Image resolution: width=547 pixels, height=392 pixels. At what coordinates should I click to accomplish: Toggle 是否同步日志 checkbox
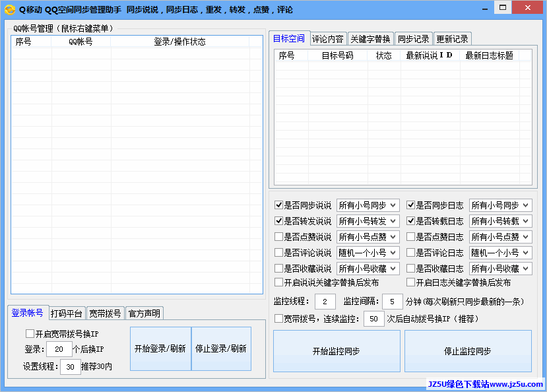pos(410,205)
